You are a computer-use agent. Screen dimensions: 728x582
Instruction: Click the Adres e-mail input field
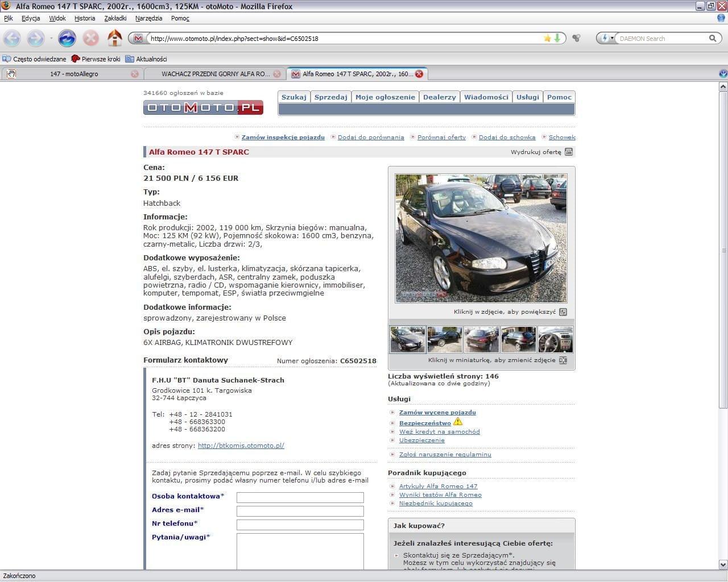point(300,511)
